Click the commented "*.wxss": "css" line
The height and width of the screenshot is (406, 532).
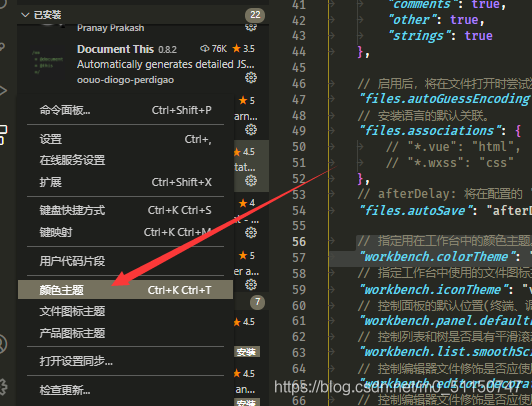pos(450,163)
